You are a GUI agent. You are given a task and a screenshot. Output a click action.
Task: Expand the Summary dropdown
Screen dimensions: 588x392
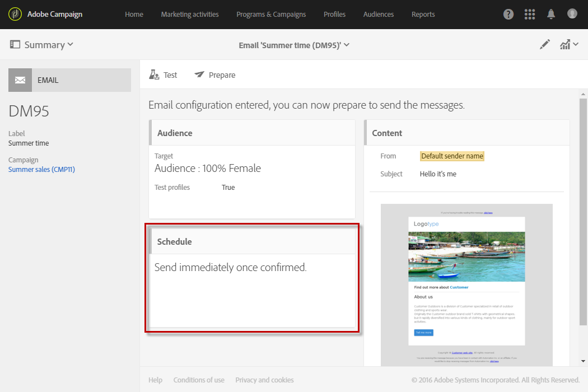point(70,45)
